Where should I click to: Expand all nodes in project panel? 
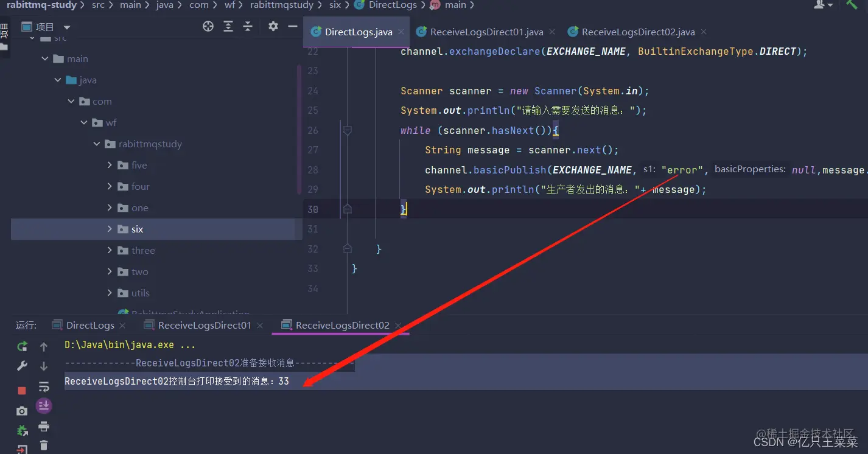coord(228,26)
